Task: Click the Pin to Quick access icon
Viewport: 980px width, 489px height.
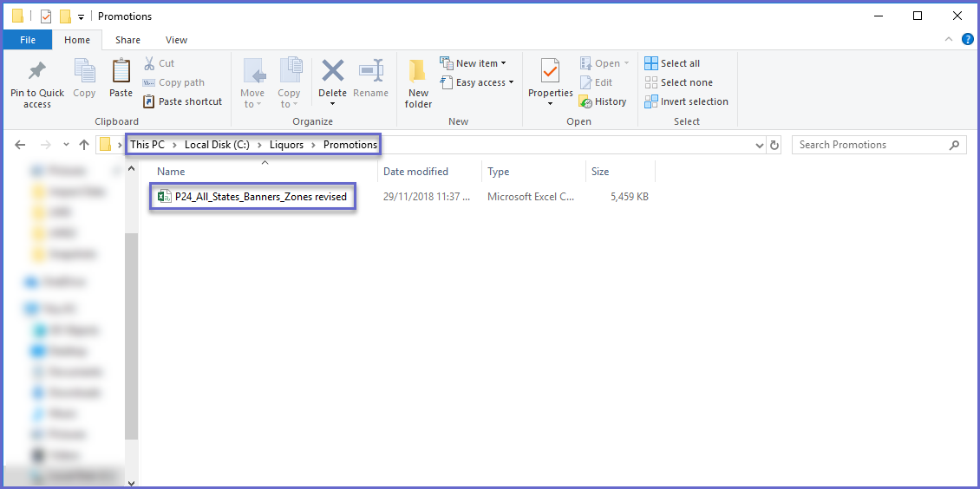Action: click(x=36, y=71)
